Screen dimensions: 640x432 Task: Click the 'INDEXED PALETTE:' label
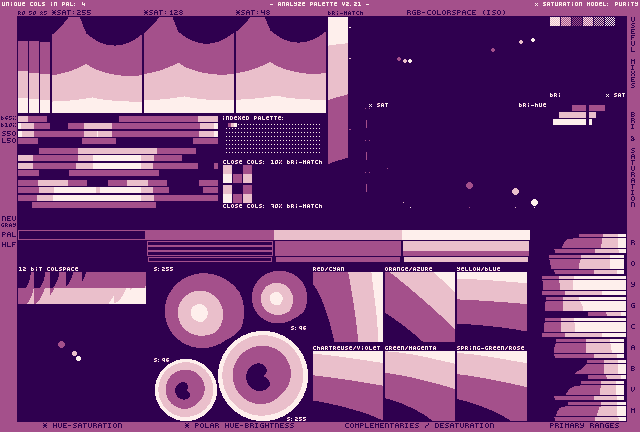coord(253,118)
